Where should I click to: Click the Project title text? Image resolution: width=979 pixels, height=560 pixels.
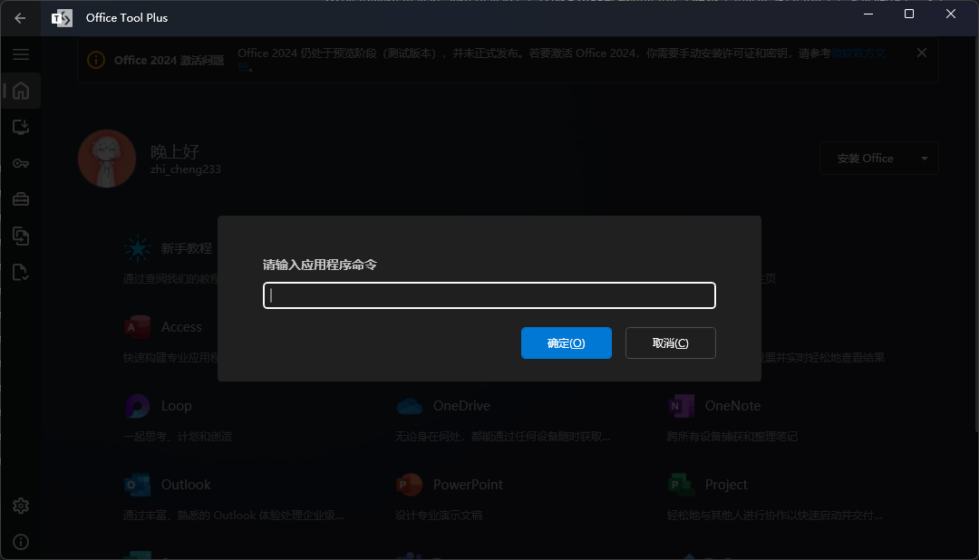tap(725, 485)
